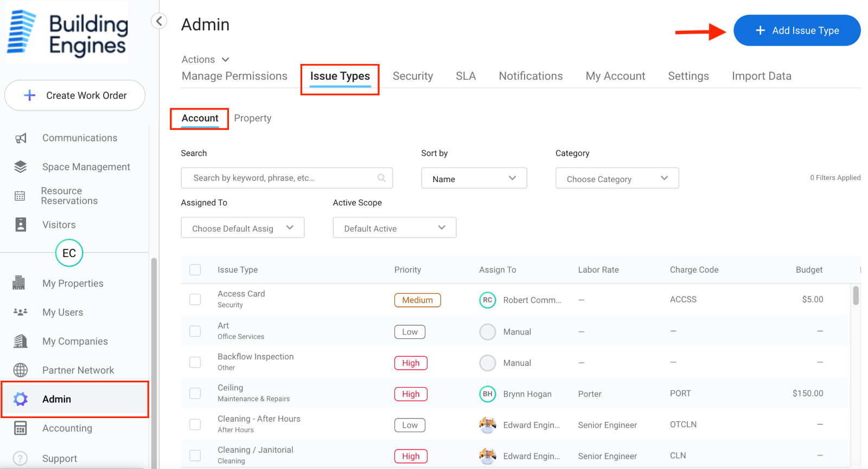Click the My Properties building icon

point(20,283)
